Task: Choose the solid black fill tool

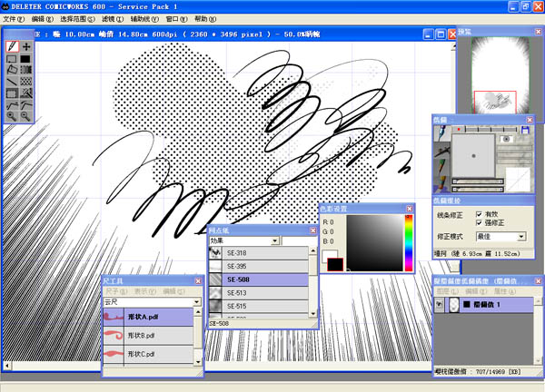Action: (x=26, y=58)
